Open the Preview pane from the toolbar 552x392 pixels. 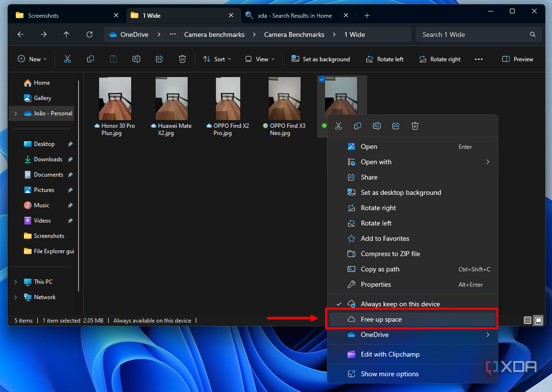pos(518,59)
